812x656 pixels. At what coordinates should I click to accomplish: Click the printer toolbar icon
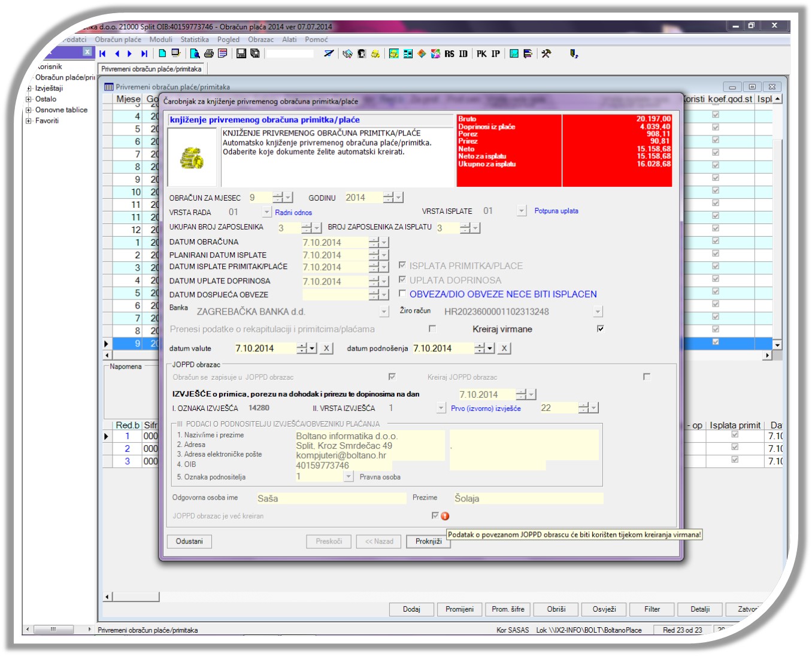click(x=208, y=54)
